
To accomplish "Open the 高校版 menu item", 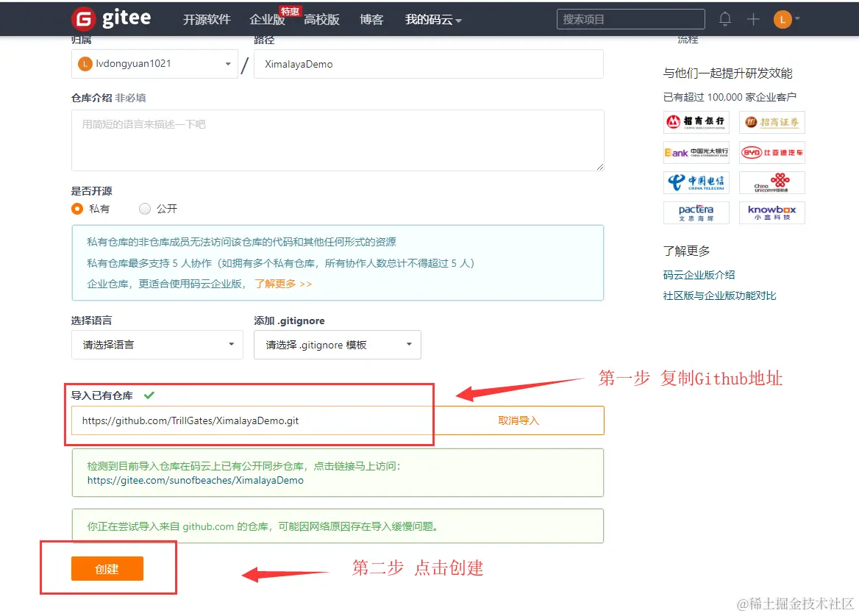I will (x=321, y=20).
